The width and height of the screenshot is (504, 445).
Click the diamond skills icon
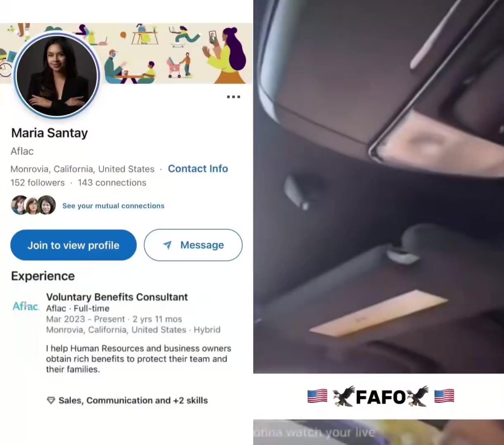[51, 400]
